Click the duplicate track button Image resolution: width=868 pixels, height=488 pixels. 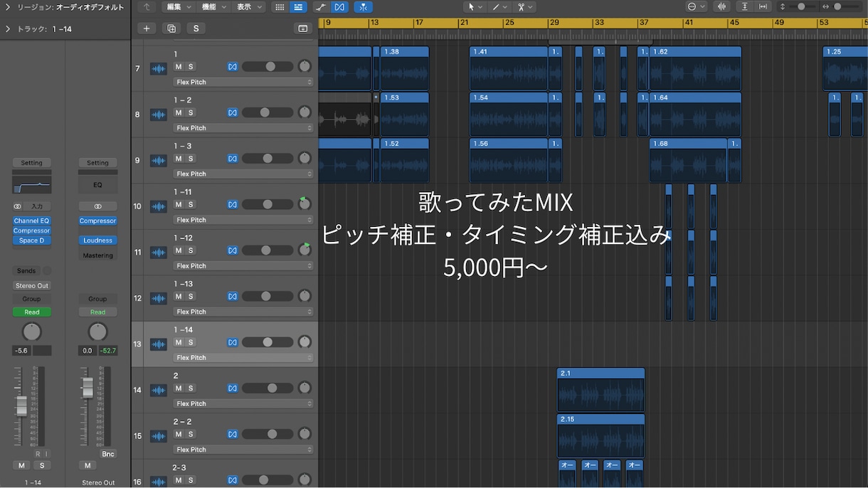coord(171,28)
